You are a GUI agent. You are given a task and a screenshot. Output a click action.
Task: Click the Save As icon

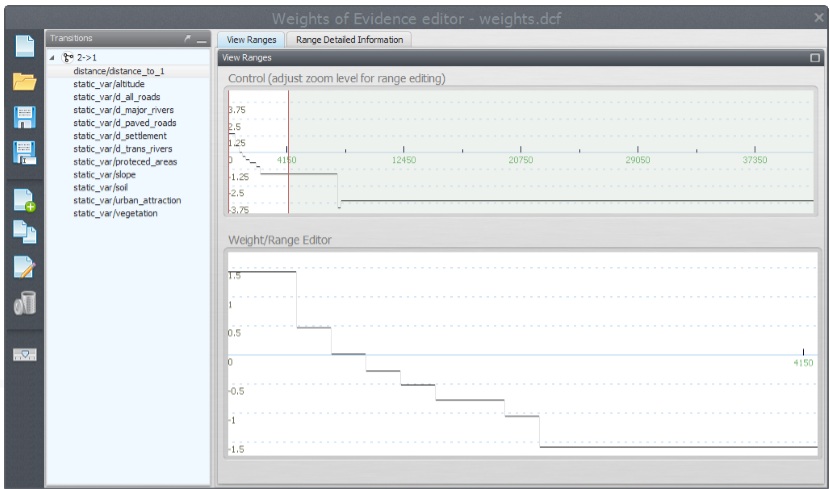point(24,152)
